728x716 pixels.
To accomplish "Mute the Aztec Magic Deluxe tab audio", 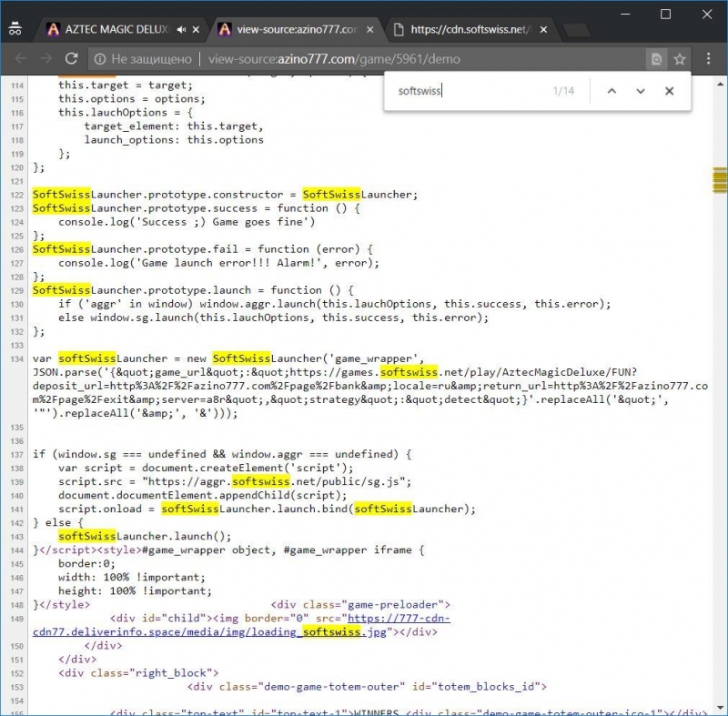I will (182, 30).
